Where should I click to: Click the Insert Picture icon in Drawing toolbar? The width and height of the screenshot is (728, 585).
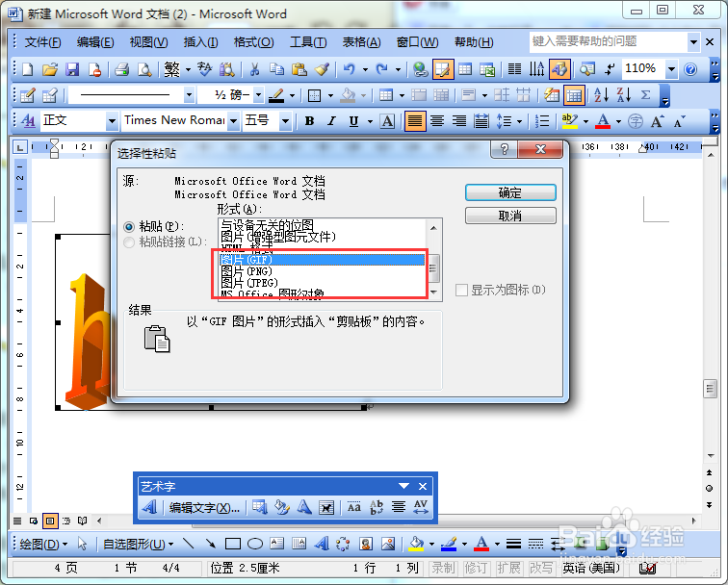[x=388, y=544]
